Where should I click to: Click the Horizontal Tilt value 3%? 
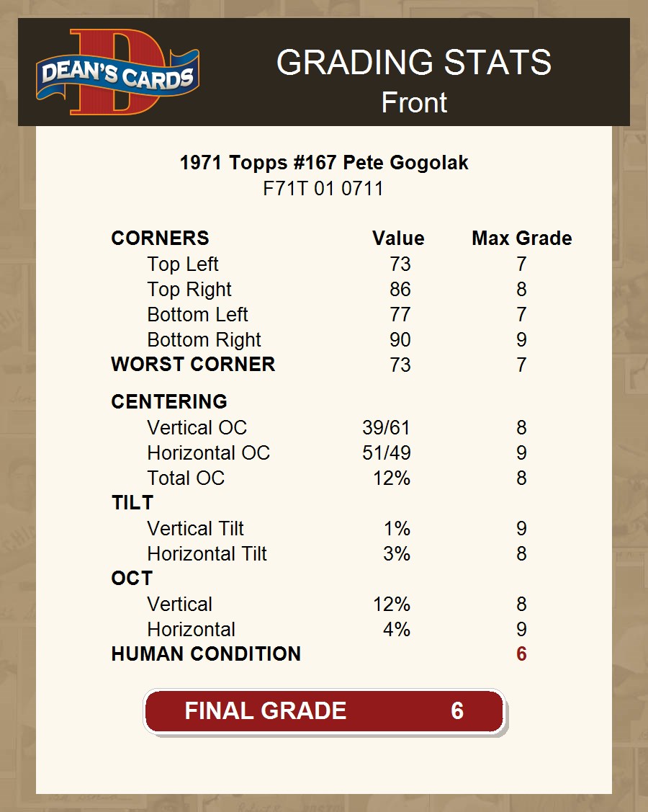click(397, 554)
